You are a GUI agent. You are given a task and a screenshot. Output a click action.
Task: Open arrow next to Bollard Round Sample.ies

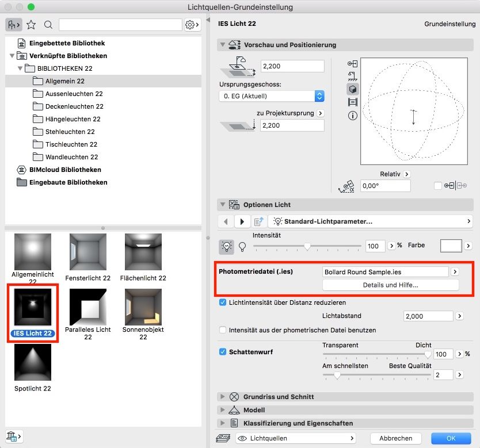pos(455,271)
